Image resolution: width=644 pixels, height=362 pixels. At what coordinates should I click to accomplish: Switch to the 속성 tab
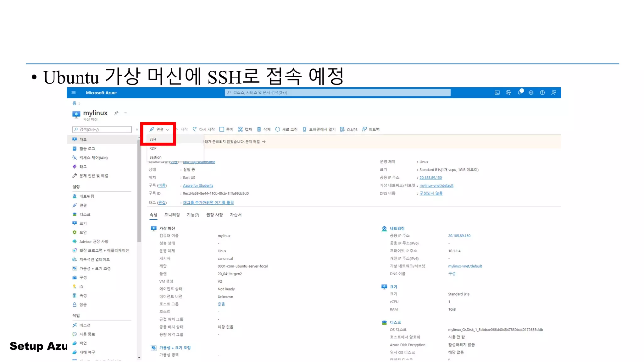153,215
